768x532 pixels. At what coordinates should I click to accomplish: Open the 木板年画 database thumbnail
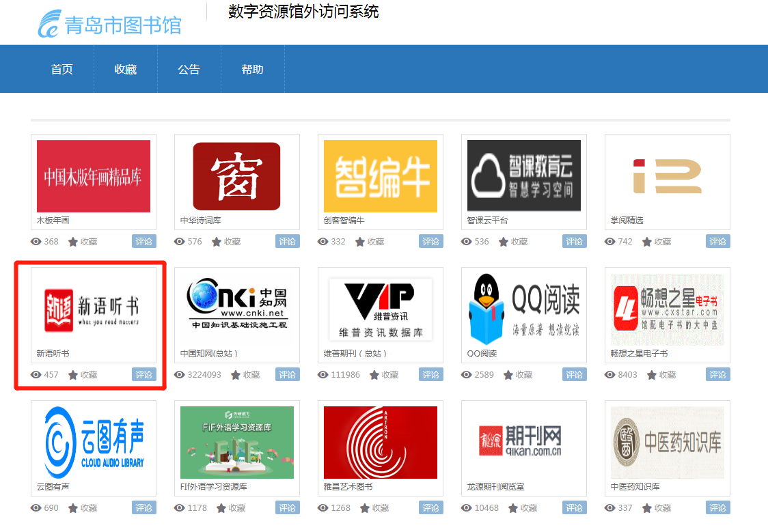[x=94, y=176]
